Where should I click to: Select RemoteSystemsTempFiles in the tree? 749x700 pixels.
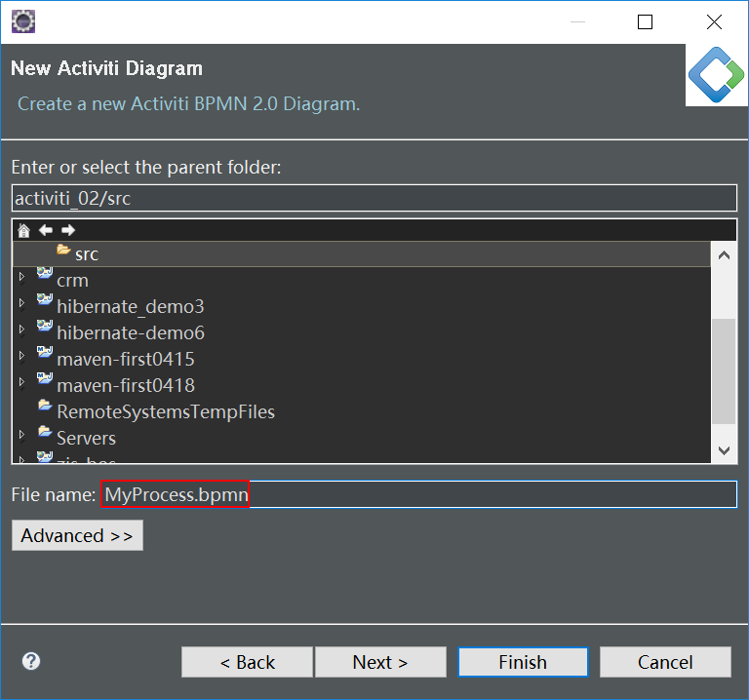pos(166,412)
